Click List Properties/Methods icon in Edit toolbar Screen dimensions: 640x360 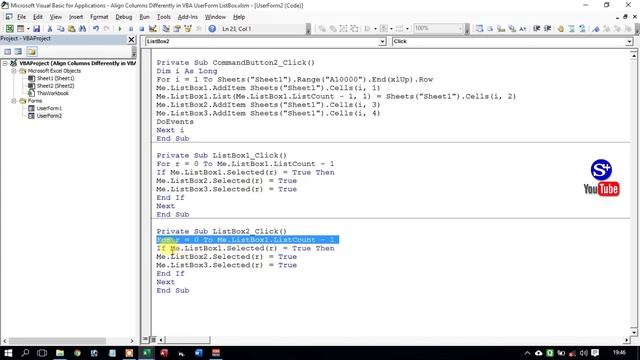click(479, 29)
